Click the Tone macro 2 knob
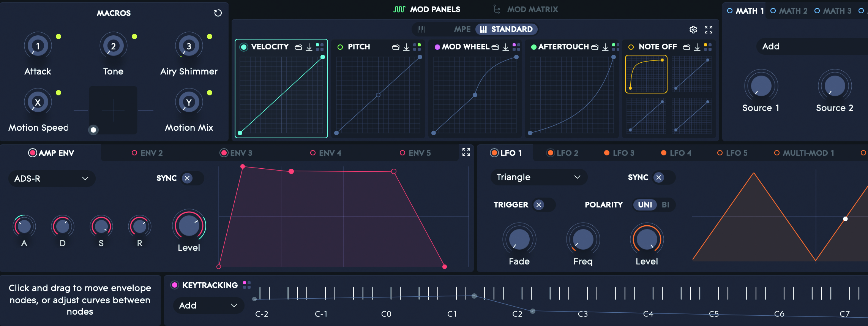 (113, 46)
